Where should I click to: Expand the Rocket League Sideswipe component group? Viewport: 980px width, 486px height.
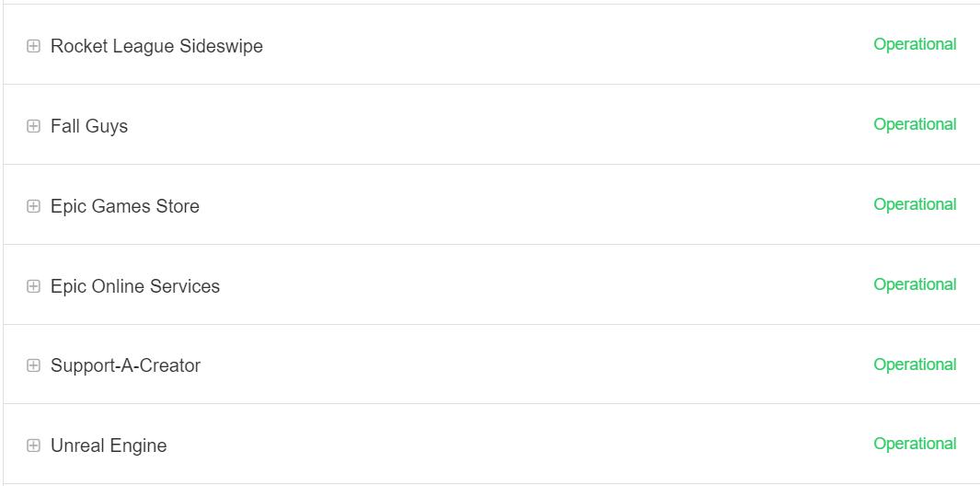(x=33, y=46)
